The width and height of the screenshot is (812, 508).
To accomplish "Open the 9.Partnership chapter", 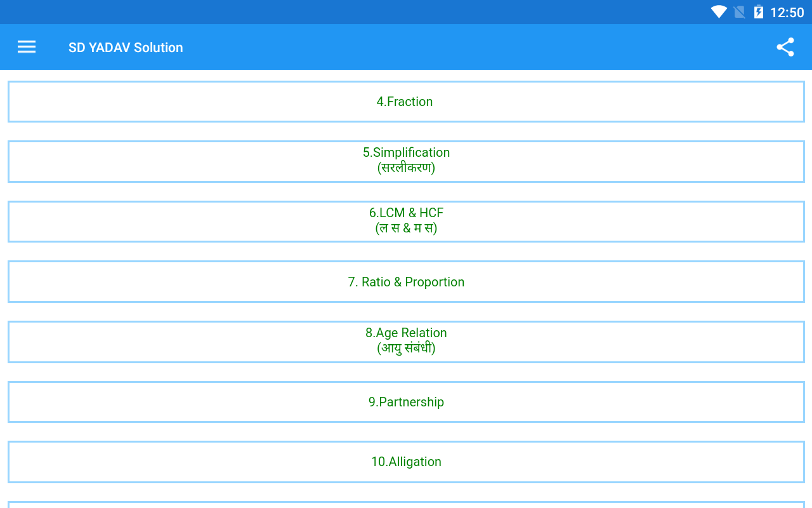I will point(406,402).
